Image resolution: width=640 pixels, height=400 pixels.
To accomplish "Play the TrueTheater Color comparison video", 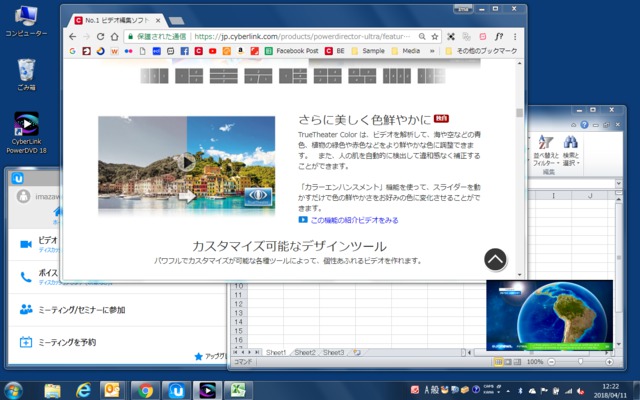I will (184, 162).
